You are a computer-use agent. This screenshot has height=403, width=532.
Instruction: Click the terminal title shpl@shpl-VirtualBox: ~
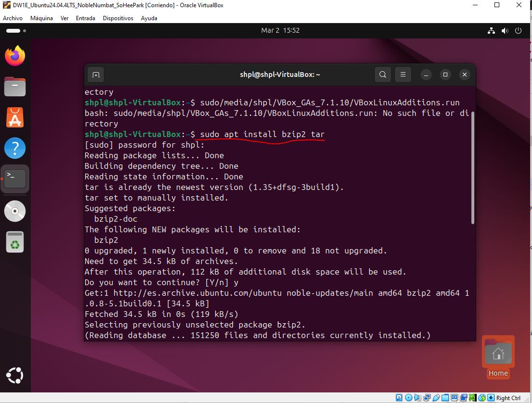coord(280,75)
